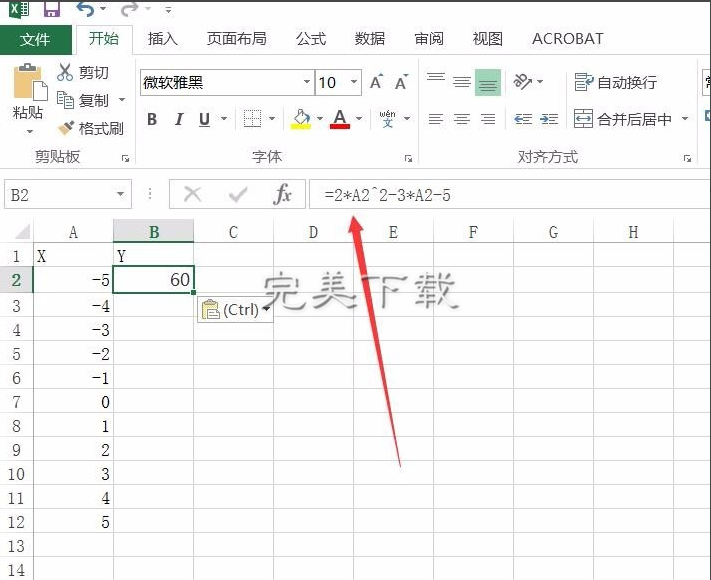Screen dimensions: 711x580
Task: Toggle Bold formatting
Action: tap(152, 119)
